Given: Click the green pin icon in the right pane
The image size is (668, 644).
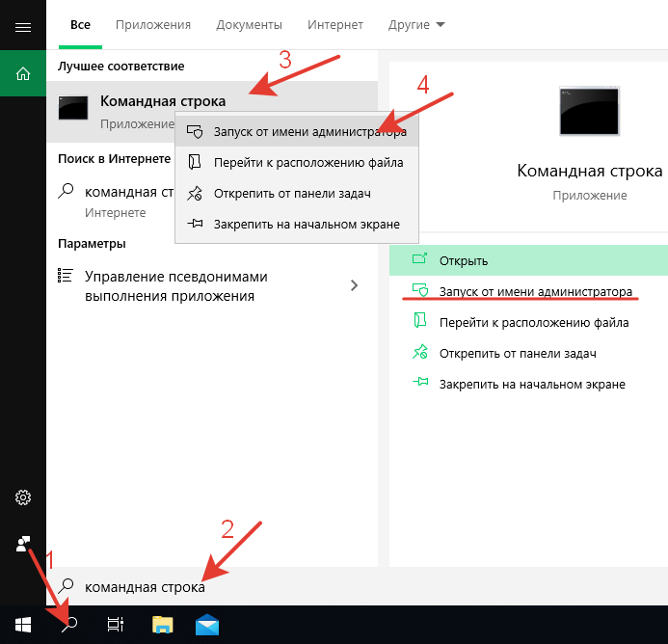Looking at the screenshot, I should click(x=420, y=382).
